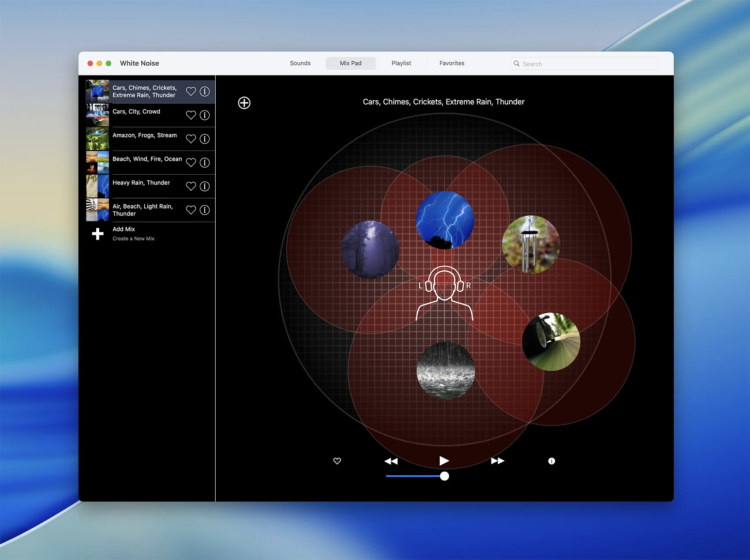Click the volume slider handle
This screenshot has height=560, width=750.
click(444, 476)
